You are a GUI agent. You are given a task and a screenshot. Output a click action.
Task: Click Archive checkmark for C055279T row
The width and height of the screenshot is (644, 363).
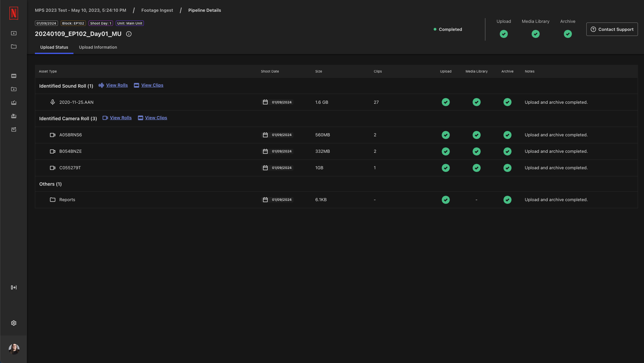[507, 168]
